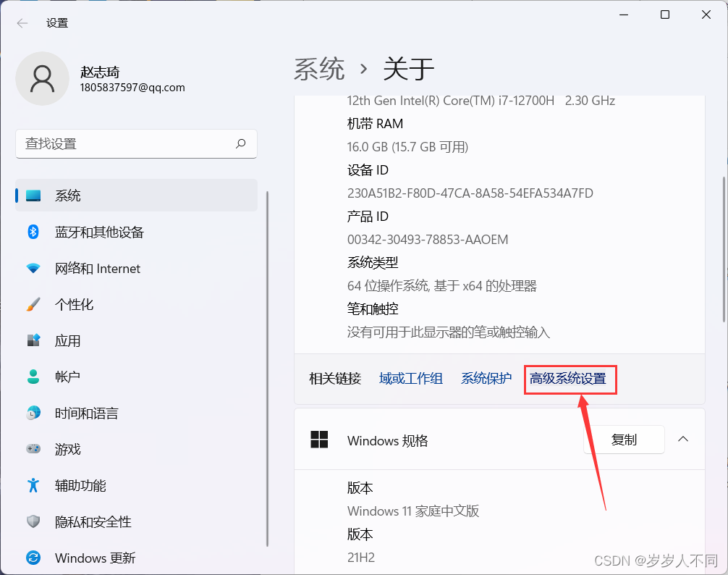Go to 网络和 Internet settings

click(x=137, y=268)
